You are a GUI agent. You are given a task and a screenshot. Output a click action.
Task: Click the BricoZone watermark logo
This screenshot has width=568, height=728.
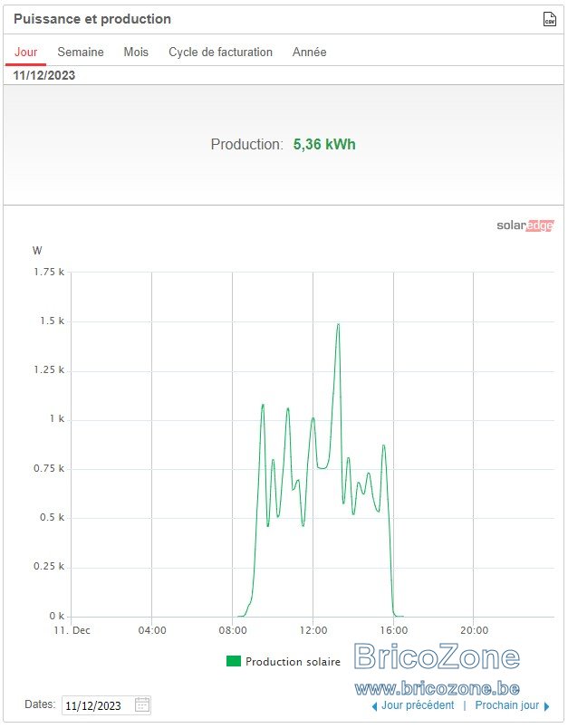coord(437,656)
